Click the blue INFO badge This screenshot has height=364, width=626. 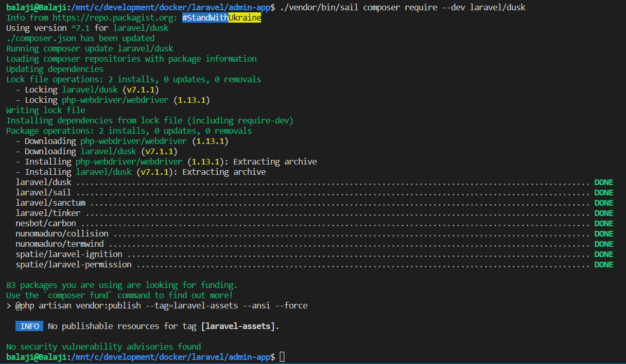coord(29,326)
